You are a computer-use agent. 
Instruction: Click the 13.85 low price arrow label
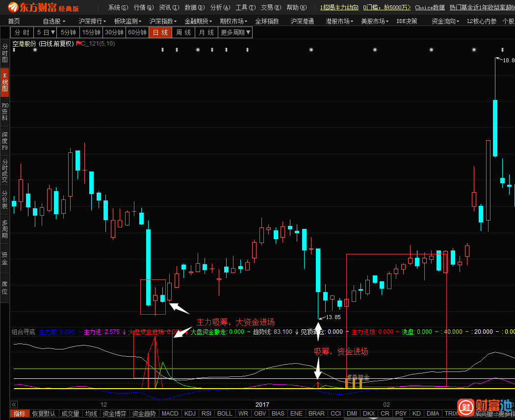[333, 317]
